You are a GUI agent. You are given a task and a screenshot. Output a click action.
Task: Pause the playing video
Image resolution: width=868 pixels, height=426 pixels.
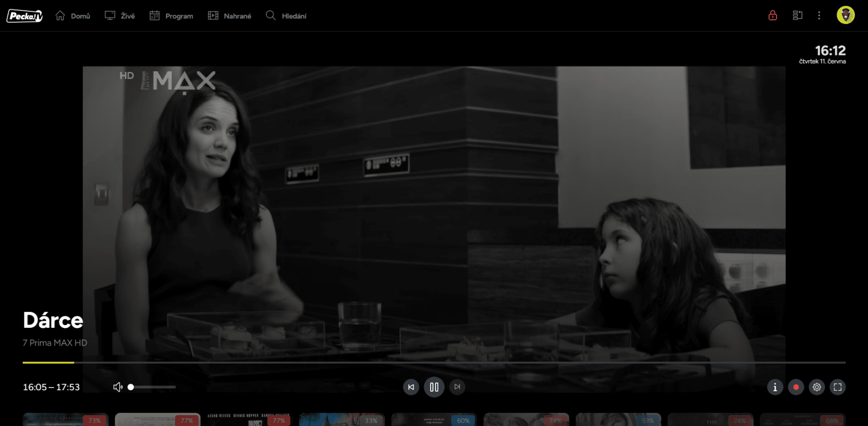[x=434, y=387]
